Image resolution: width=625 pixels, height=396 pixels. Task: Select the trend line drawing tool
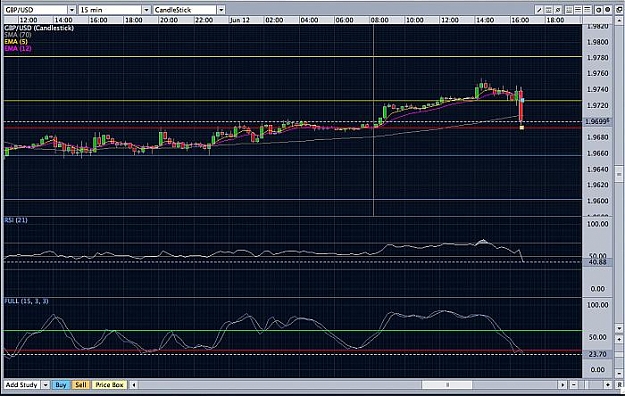(x=539, y=10)
